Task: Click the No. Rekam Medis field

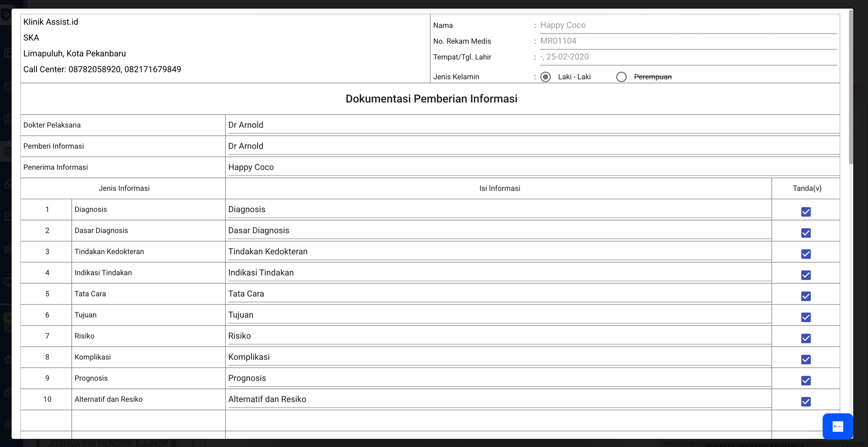Action: (x=688, y=41)
